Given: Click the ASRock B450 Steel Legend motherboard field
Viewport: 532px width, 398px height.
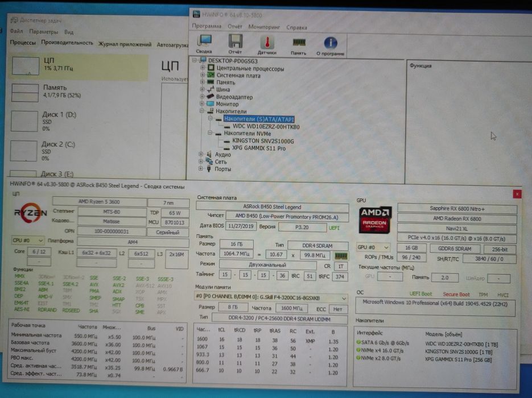Looking at the screenshot, I should click(x=272, y=206).
